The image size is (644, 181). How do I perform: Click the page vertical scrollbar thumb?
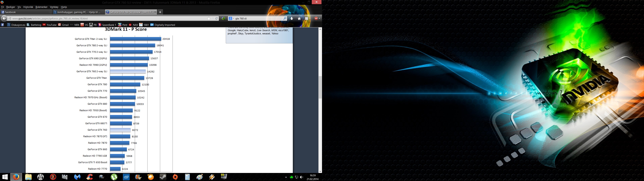(320, 87)
